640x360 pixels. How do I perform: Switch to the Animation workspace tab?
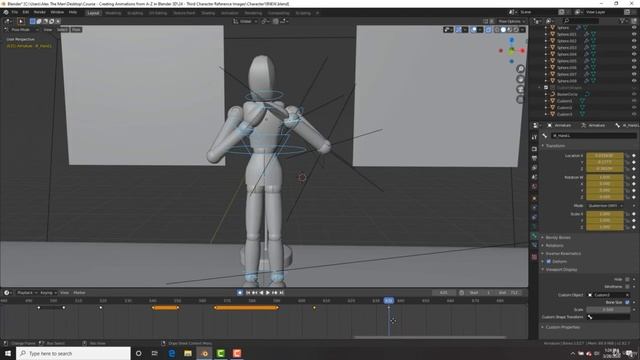point(230,13)
